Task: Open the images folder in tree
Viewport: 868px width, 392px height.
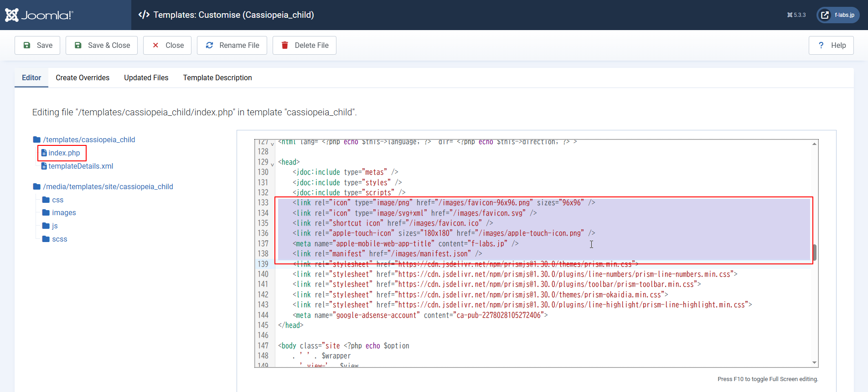Action: tap(64, 213)
